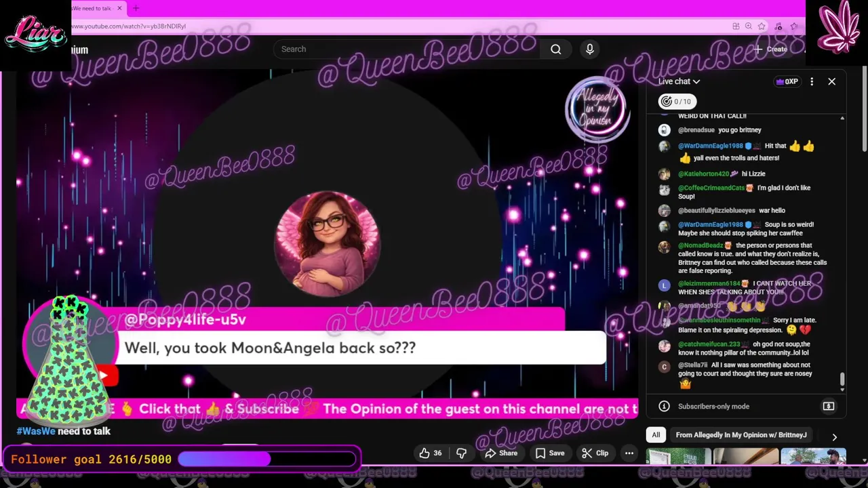Click @Stella7ii chat username
Screen dimensions: 868x488
coord(692,365)
